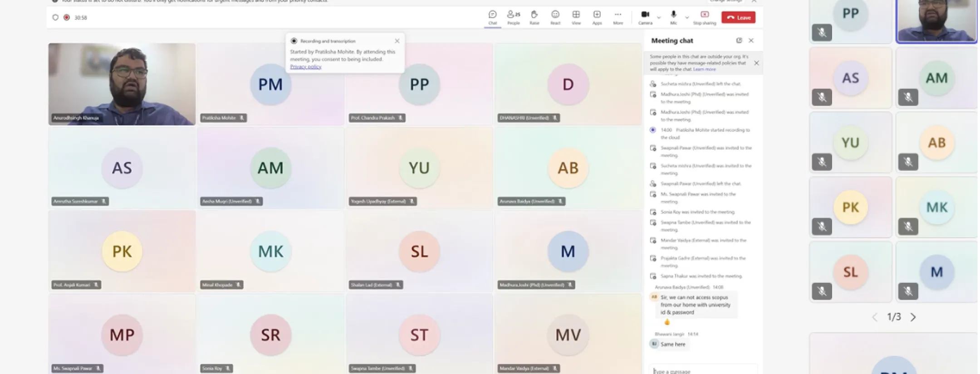Viewport: 980px width, 374px height.
Task: Click Anirudhsingh Khanuja's video tile
Action: click(x=122, y=84)
